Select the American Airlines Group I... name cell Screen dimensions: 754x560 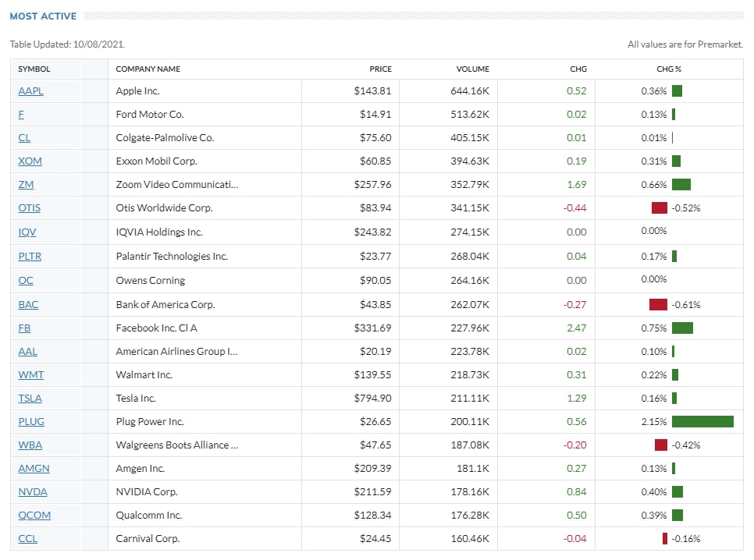(176, 352)
